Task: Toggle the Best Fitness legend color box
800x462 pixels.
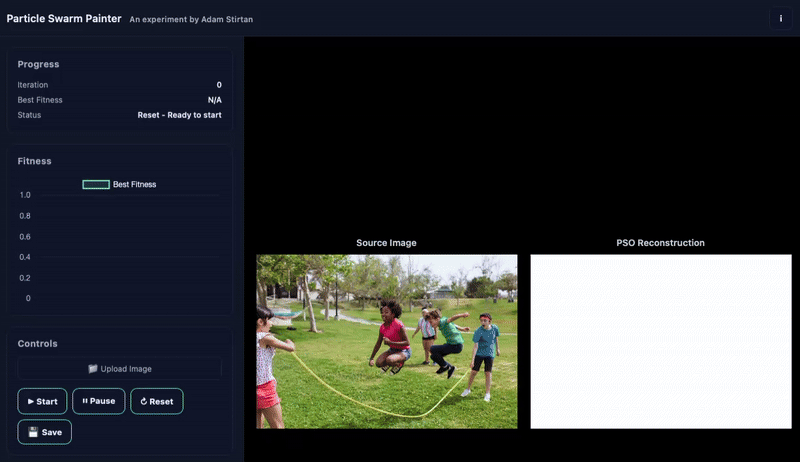Action: [96, 184]
